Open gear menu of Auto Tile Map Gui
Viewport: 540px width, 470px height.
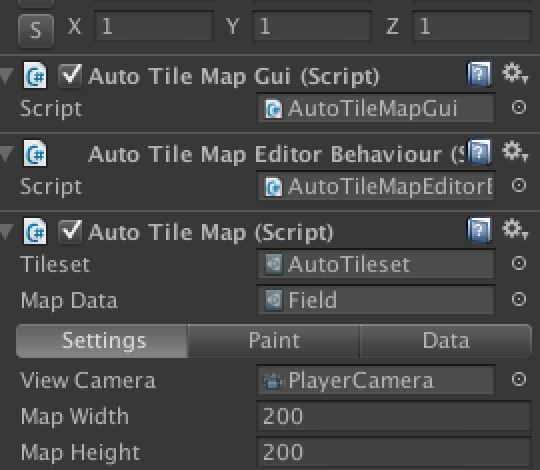[515, 73]
